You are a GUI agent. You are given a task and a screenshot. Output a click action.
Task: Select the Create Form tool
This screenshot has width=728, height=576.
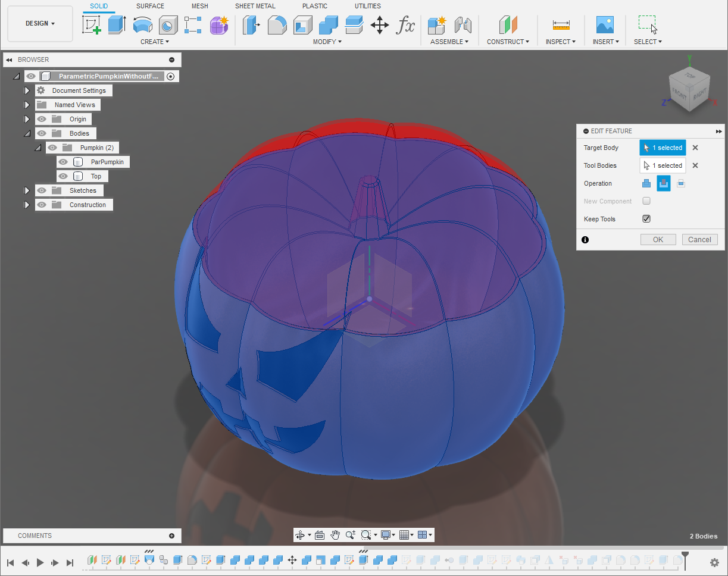(x=219, y=25)
